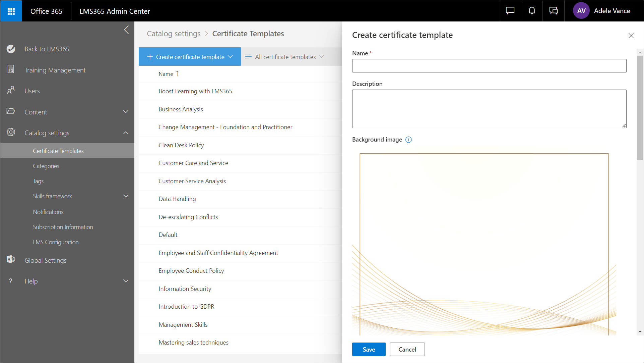The height and width of the screenshot is (363, 644).
Task: Open the Office 365 app launcher waffle
Action: [11, 11]
